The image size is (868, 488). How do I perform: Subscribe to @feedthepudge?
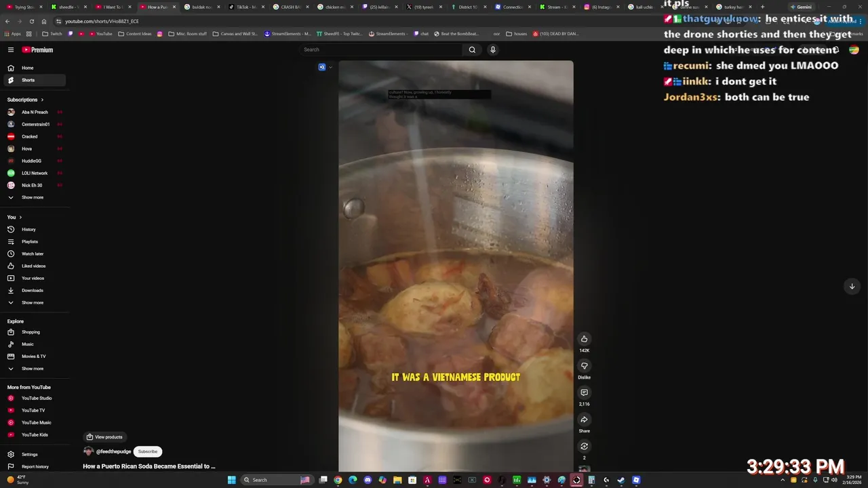(x=147, y=451)
